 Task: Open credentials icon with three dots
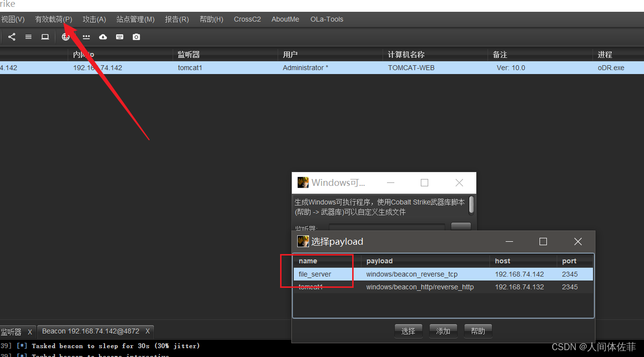[86, 37]
